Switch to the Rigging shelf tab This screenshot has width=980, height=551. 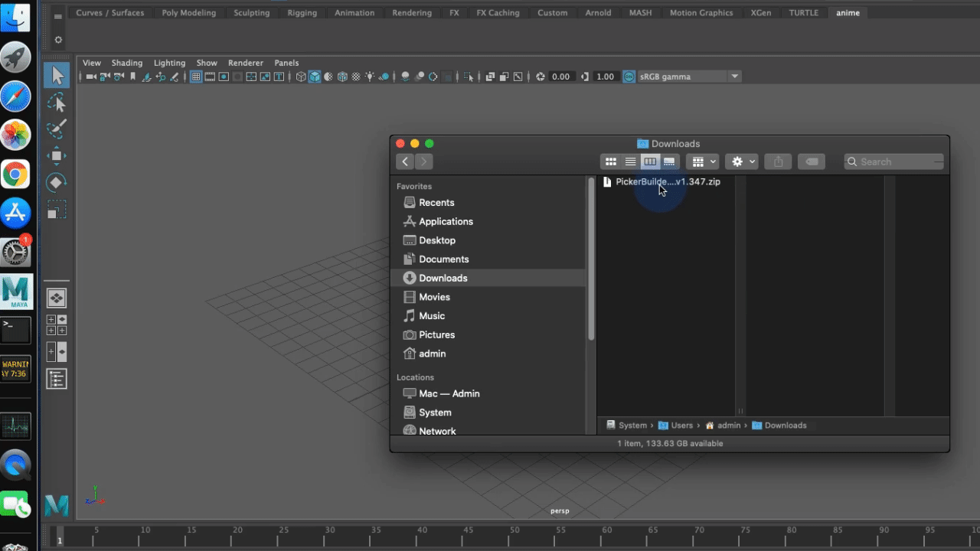tap(302, 13)
